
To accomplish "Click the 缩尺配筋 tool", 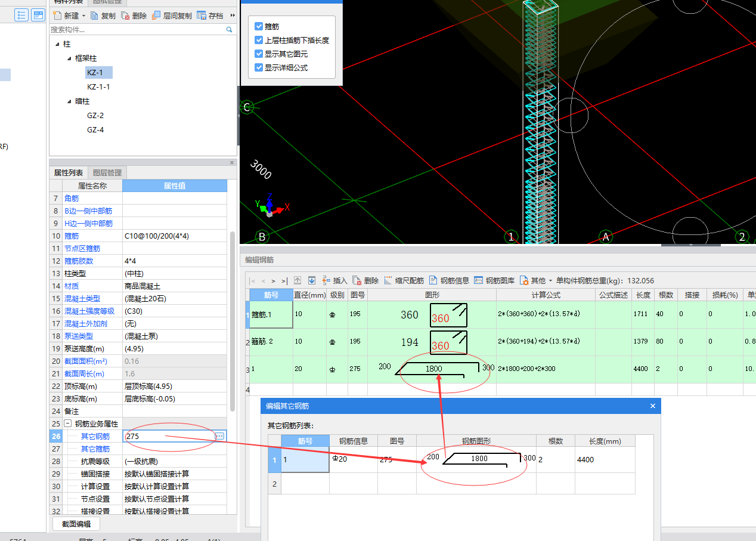I will pyautogui.click(x=404, y=280).
